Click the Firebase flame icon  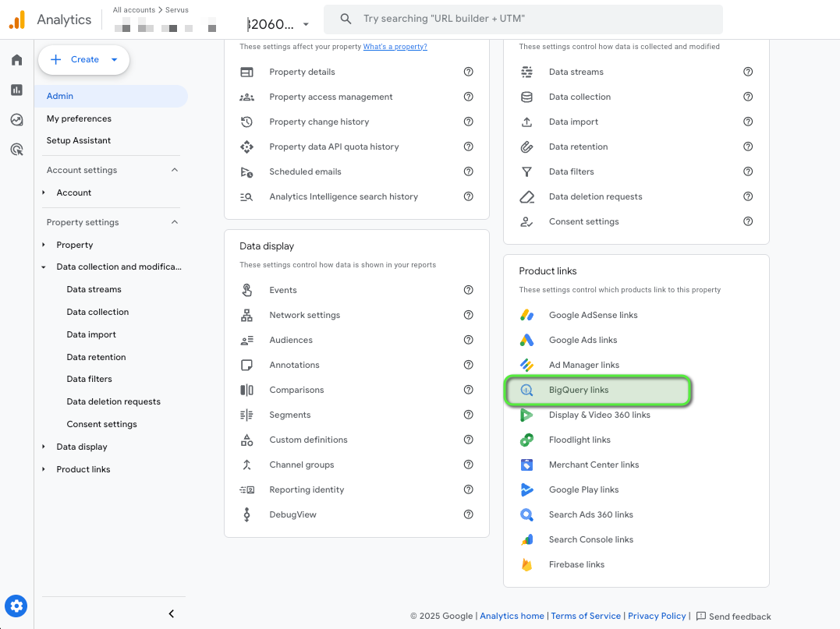[526, 565]
